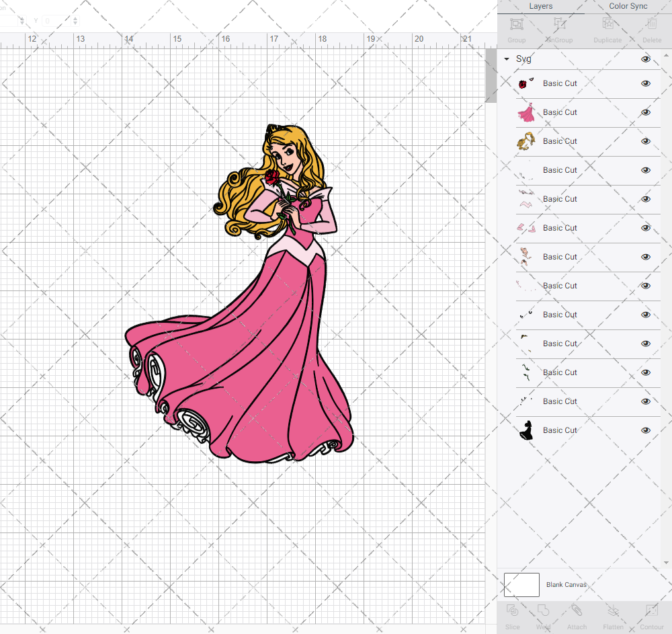
Task: Switch to the Layers tab
Action: pyautogui.click(x=540, y=6)
